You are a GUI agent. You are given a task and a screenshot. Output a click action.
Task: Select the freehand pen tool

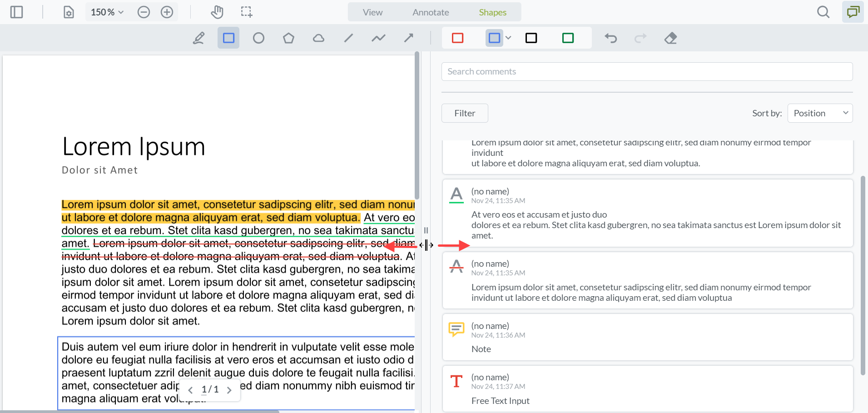point(198,38)
